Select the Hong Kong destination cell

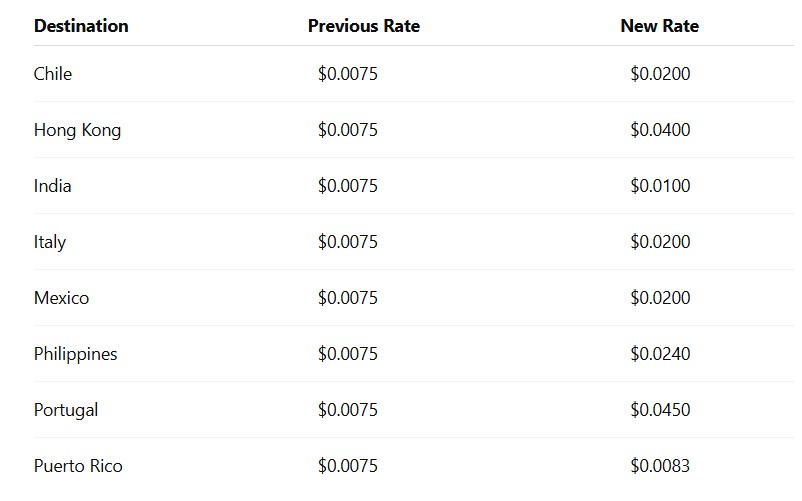(x=77, y=130)
